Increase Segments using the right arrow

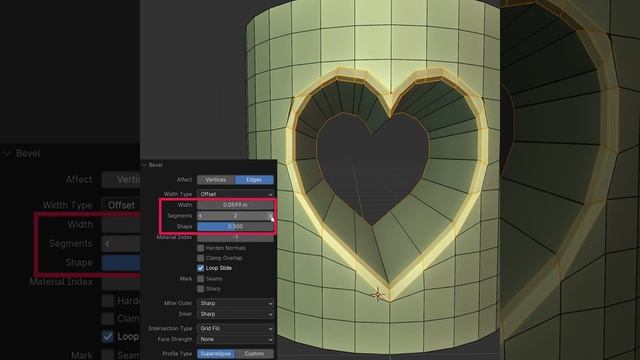[270, 216]
